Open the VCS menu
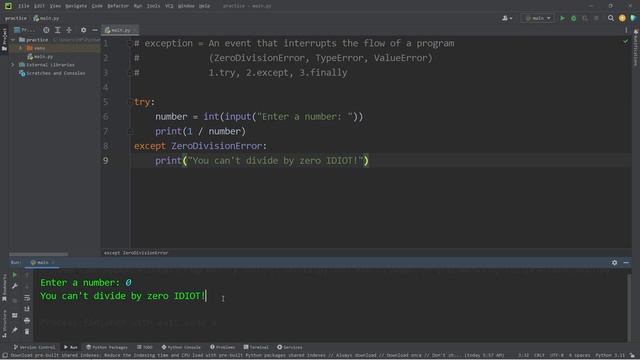The image size is (640, 360). pos(169,6)
